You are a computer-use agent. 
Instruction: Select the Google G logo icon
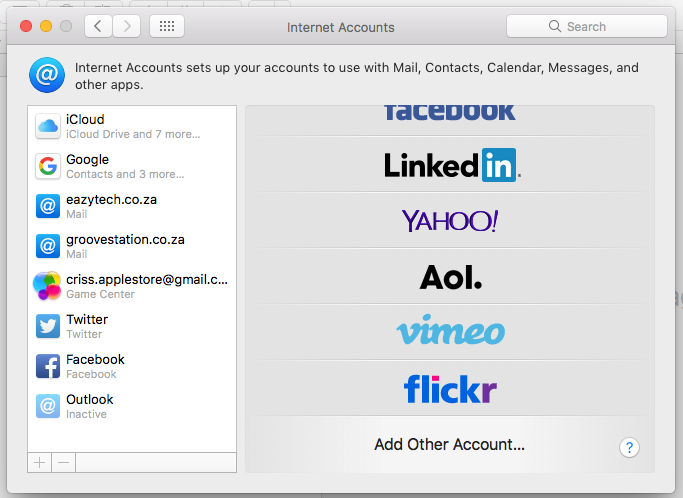click(47, 166)
